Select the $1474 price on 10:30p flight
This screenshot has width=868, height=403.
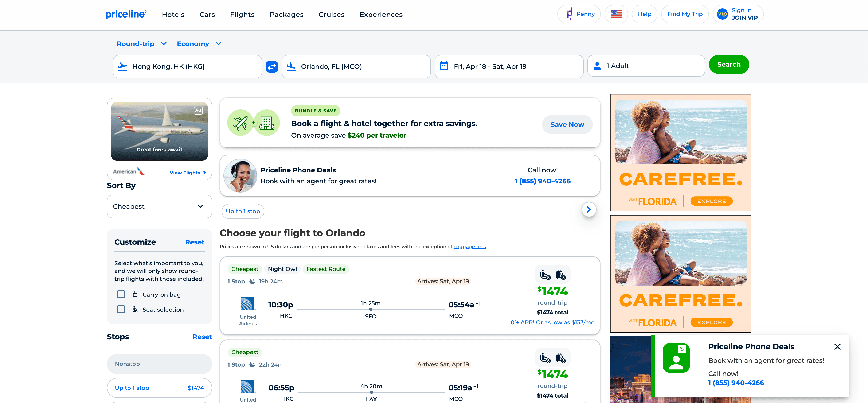(552, 291)
